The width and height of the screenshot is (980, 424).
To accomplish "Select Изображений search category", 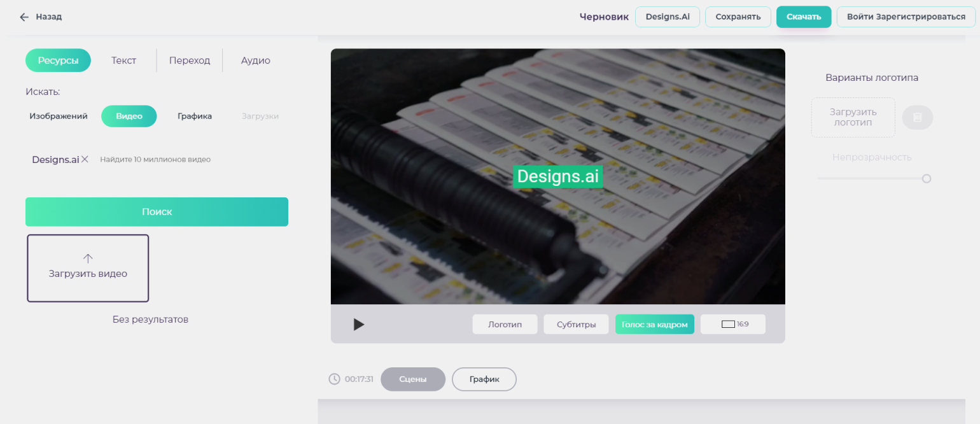I will [x=59, y=117].
